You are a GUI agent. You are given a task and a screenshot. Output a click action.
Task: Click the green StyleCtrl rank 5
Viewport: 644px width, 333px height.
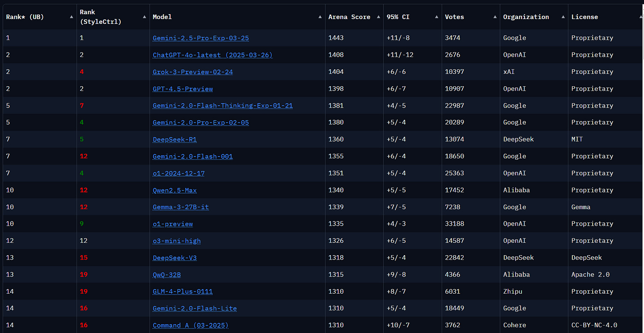[82, 139]
